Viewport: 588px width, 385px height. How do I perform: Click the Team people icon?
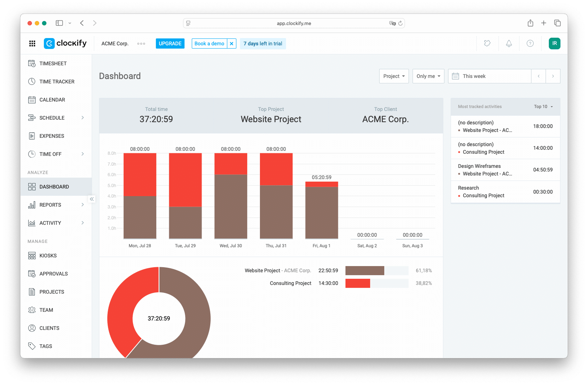pyautogui.click(x=32, y=310)
